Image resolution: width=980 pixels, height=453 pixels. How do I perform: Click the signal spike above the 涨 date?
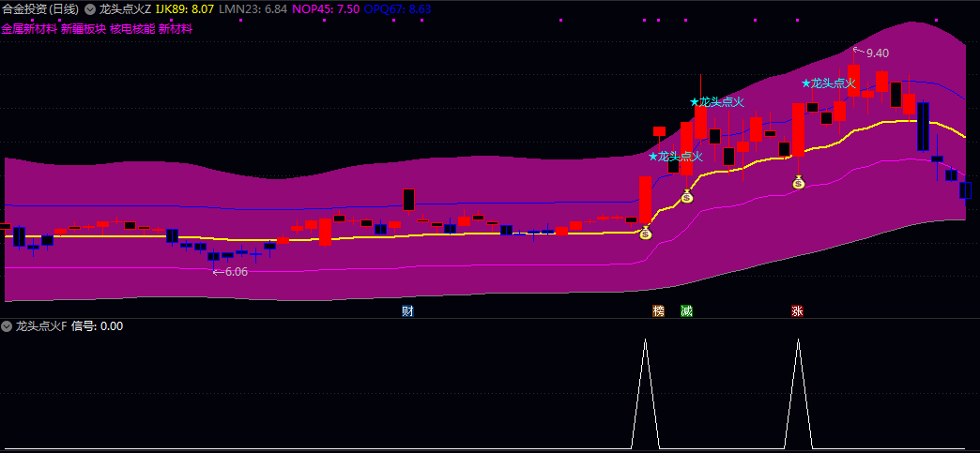pos(798,394)
